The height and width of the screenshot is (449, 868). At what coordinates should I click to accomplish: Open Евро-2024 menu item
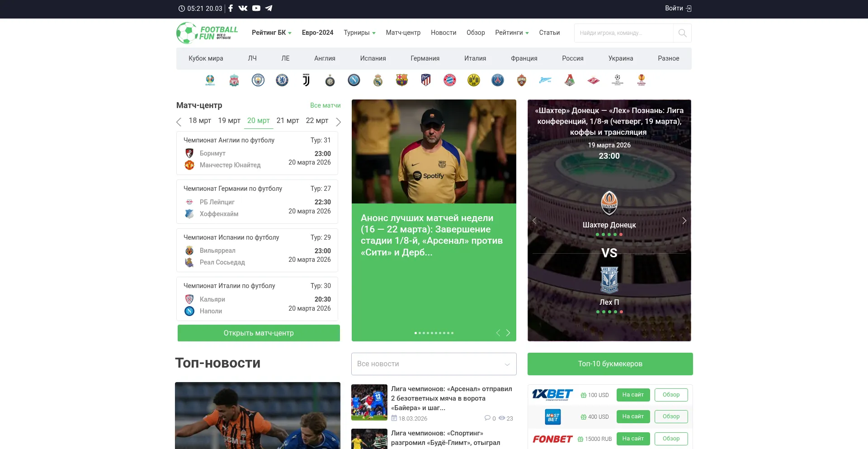[318, 33]
